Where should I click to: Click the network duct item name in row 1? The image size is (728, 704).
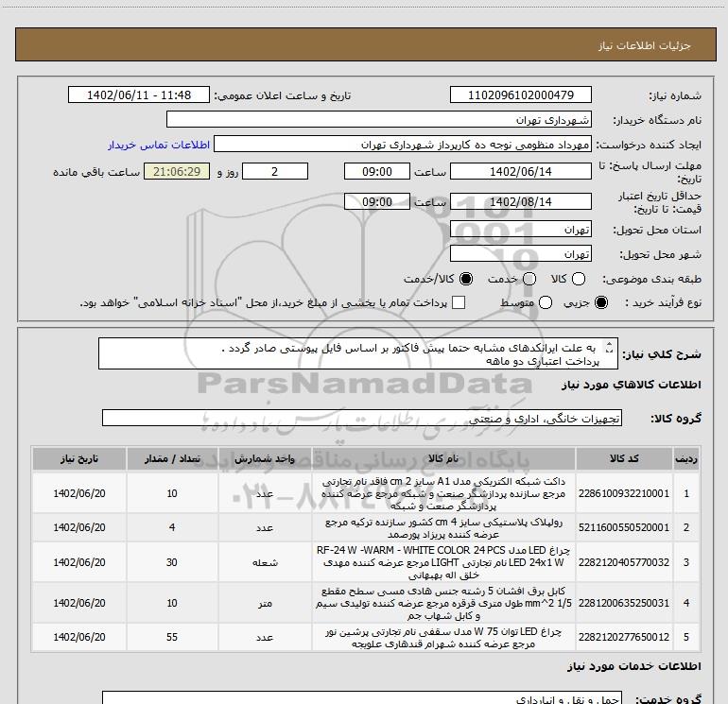pos(443,493)
